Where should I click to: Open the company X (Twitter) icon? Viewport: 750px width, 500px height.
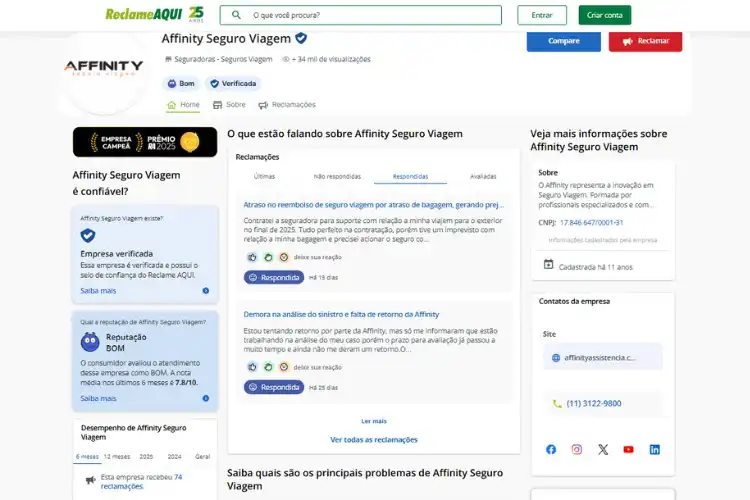coord(603,449)
